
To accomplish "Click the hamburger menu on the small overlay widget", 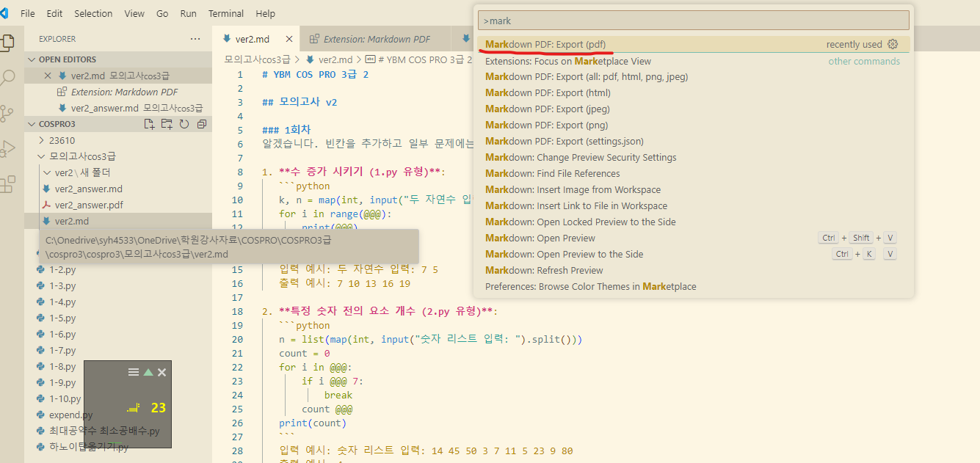I will pos(134,372).
